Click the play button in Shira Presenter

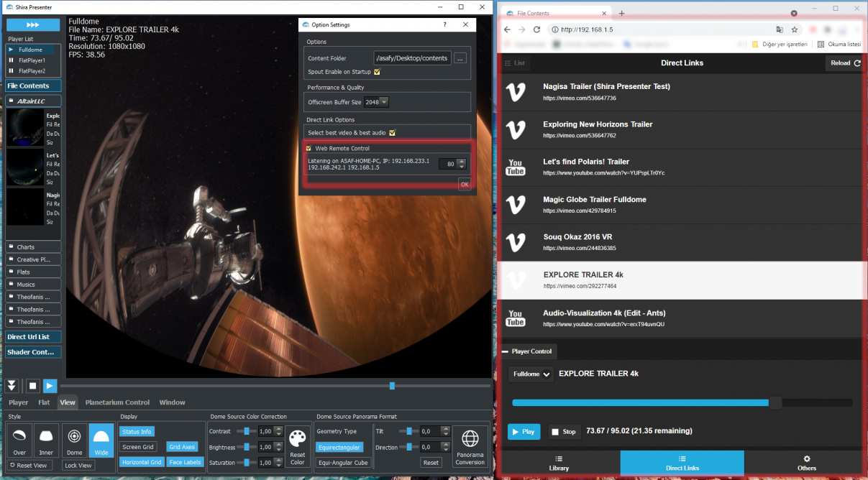coord(50,386)
